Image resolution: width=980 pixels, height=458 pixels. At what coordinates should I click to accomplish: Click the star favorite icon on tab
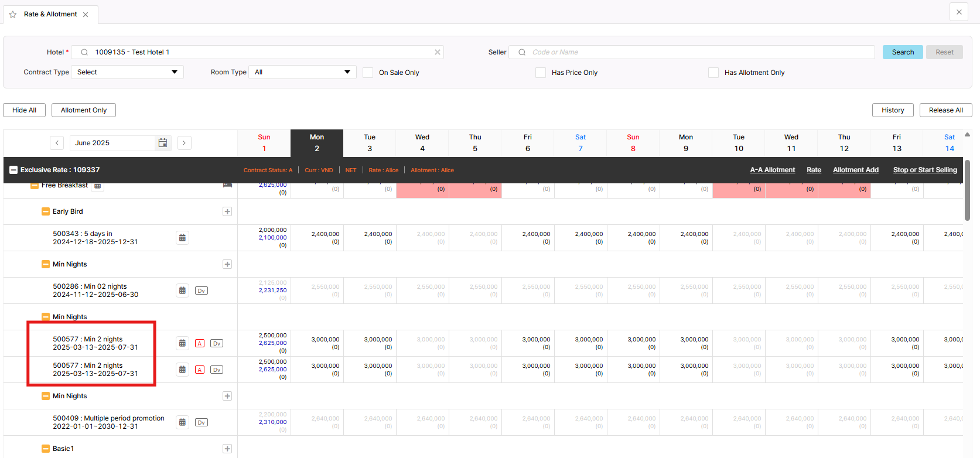(13, 14)
